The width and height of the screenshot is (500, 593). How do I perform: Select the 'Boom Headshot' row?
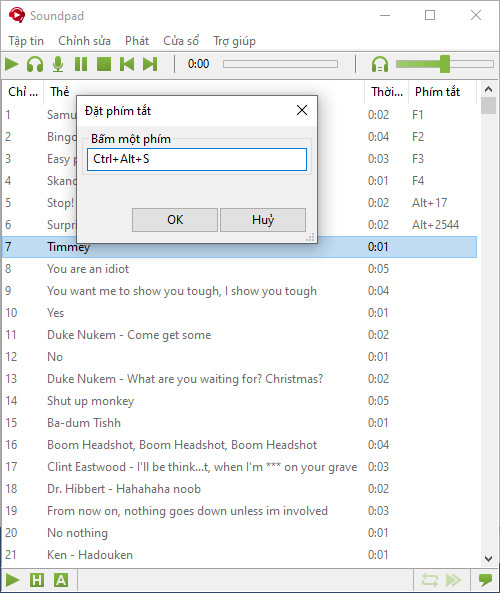(x=239, y=445)
